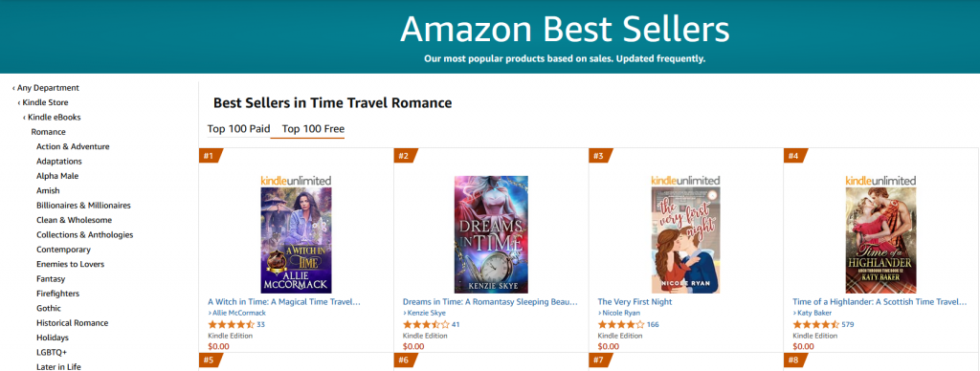Click the A Witch in Time cover

[x=297, y=240]
